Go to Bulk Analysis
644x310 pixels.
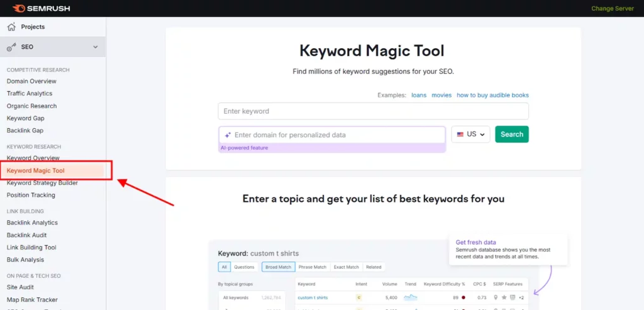[25, 260]
